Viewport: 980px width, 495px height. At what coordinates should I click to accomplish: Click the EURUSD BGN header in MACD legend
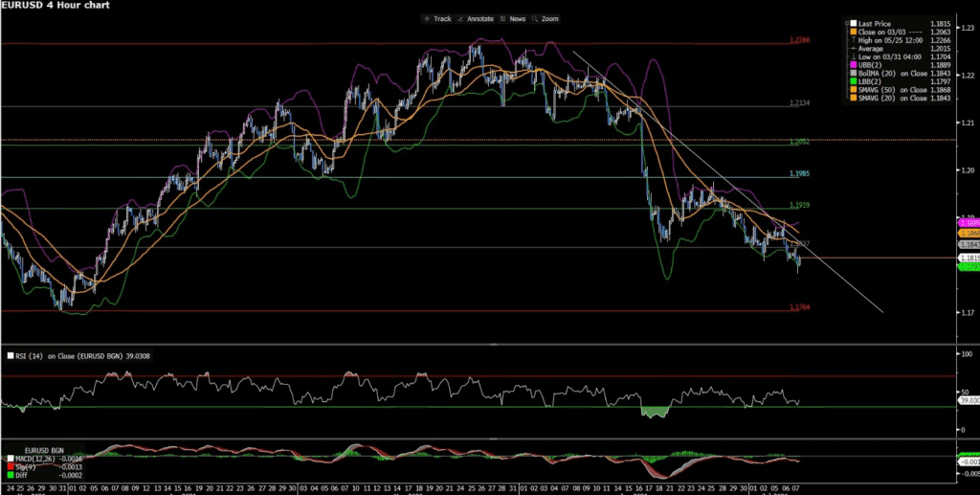pyautogui.click(x=44, y=450)
